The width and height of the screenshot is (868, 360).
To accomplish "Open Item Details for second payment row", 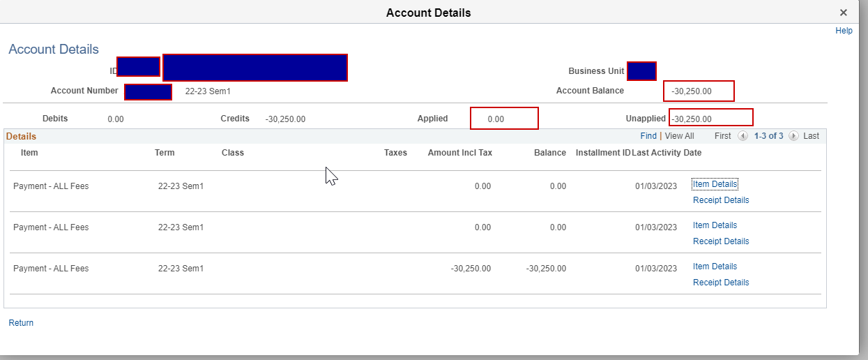I will pyautogui.click(x=715, y=225).
